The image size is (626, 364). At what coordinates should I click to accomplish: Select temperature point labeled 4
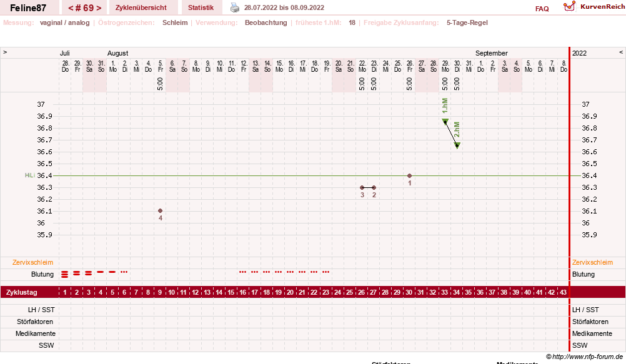160,211
